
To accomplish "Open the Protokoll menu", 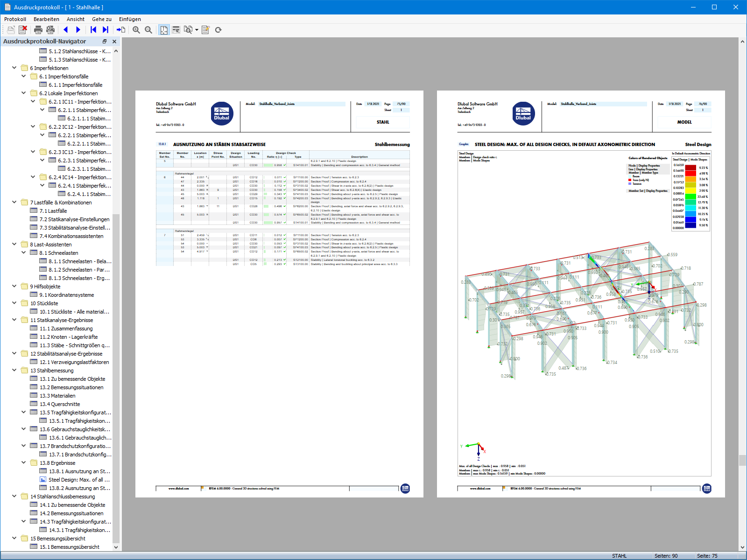I will pos(14,19).
